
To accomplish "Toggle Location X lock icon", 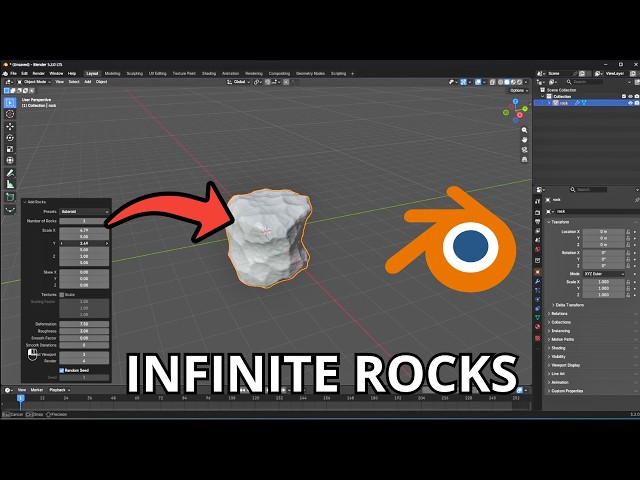I will [x=628, y=231].
